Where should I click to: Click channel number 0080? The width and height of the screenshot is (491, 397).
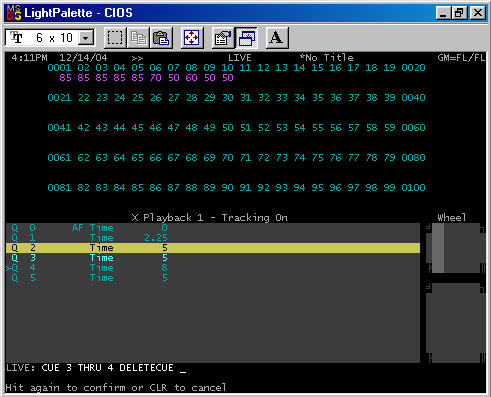[x=413, y=158]
